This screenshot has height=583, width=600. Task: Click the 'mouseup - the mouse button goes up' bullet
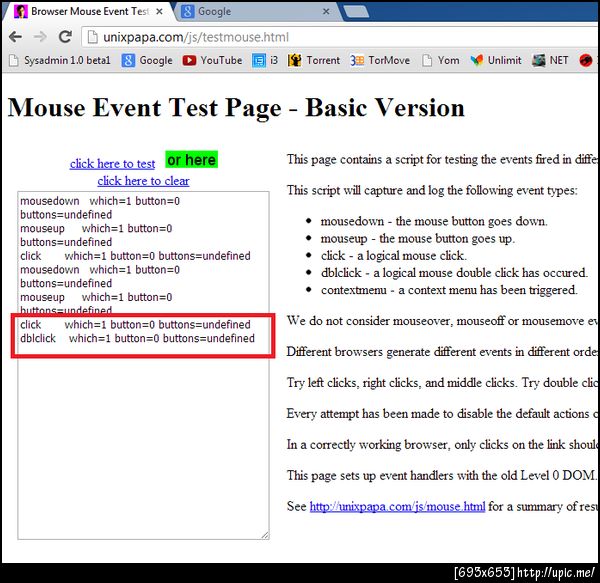pyautogui.click(x=417, y=238)
